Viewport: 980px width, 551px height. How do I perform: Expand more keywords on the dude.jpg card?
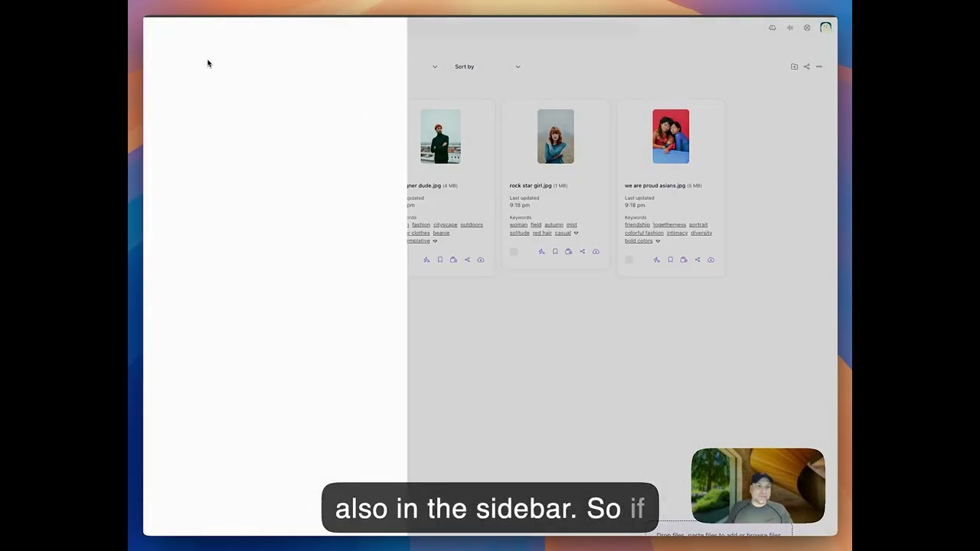pos(435,241)
